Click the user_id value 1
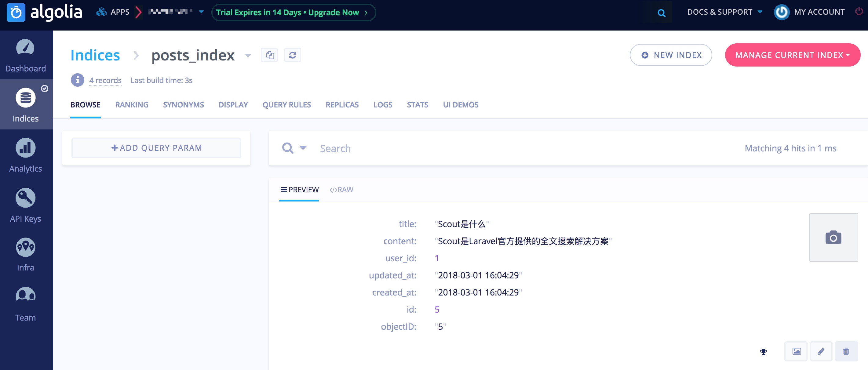The width and height of the screenshot is (868, 370). pyautogui.click(x=437, y=258)
